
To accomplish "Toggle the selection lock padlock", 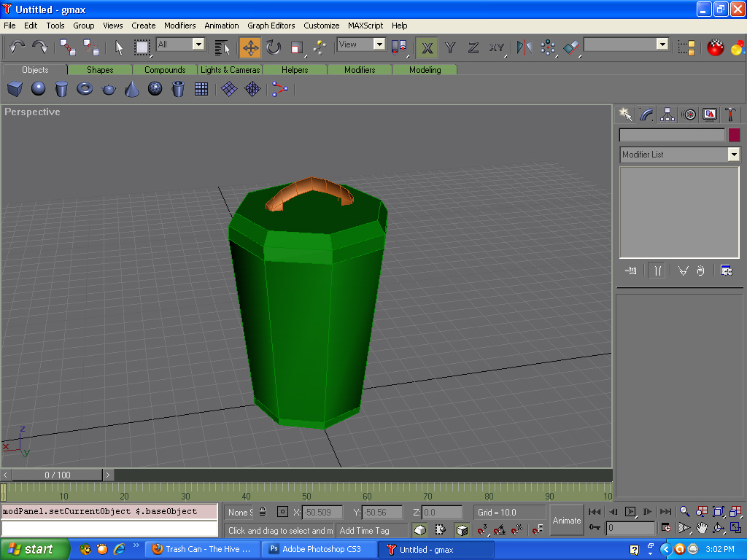I will [263, 512].
